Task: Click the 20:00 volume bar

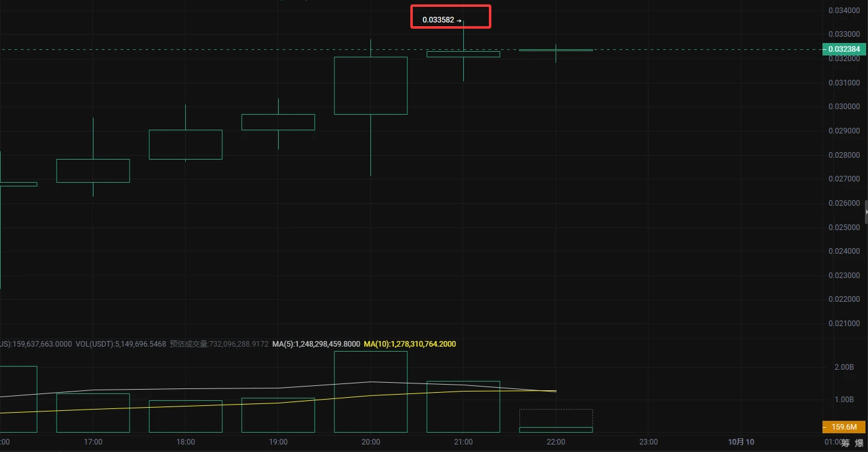Action: pos(371,392)
